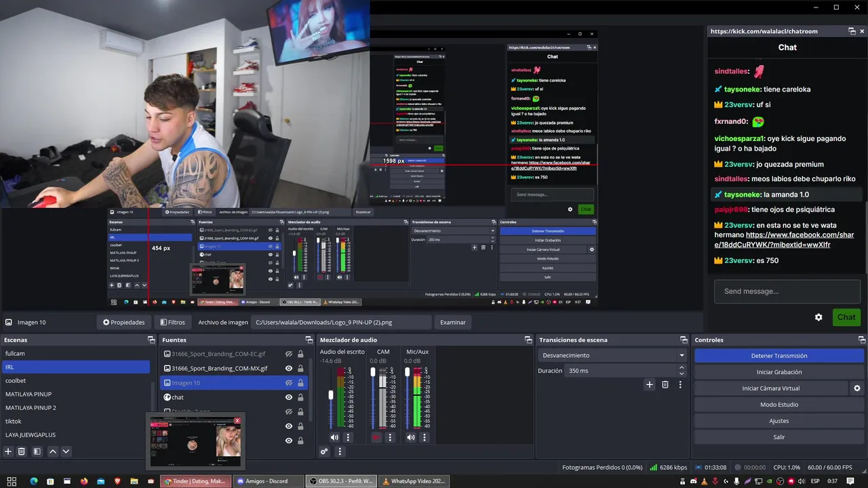This screenshot has height=488, width=868.
Task: Adjust Audio del escritorio volume fader
Action: tap(331, 395)
